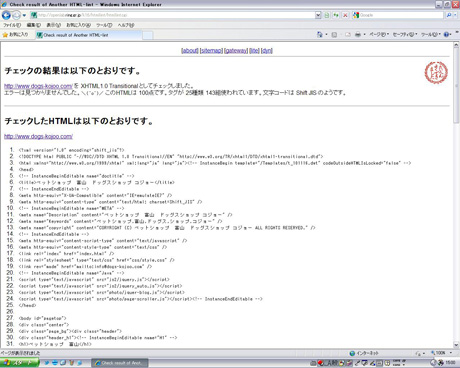Viewport: 460px width, 368px height.
Task: Click the Read Mail envelope icon
Action: (348, 35)
